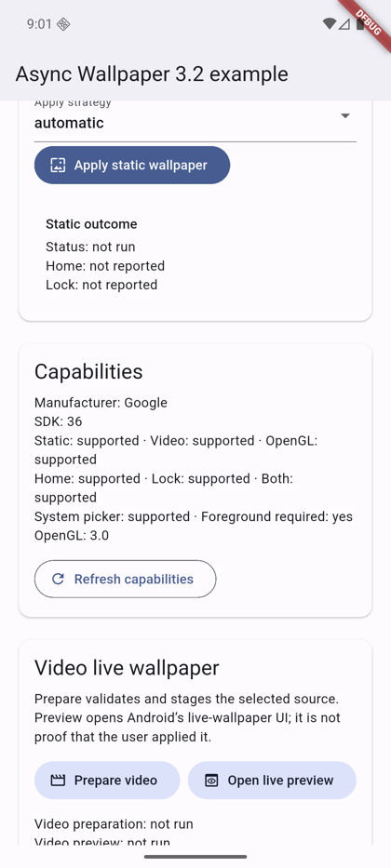Select the Capabilities card heading
391x868 pixels.
(88, 371)
